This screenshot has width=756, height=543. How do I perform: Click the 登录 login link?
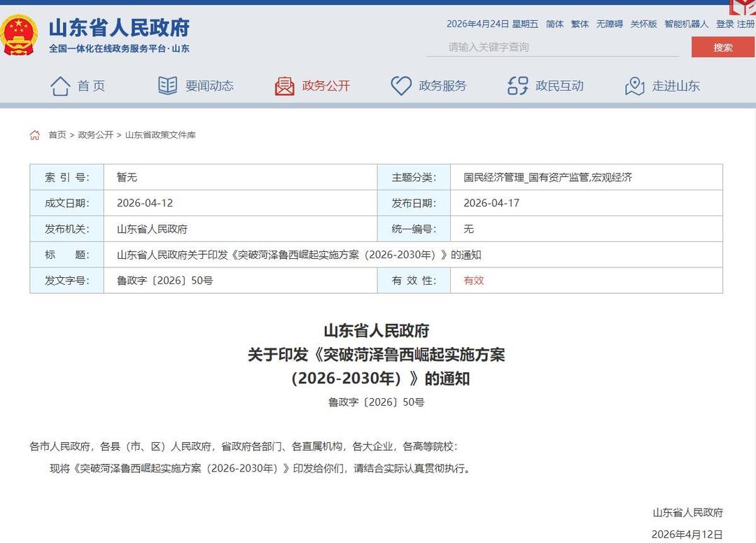pyautogui.click(x=725, y=24)
